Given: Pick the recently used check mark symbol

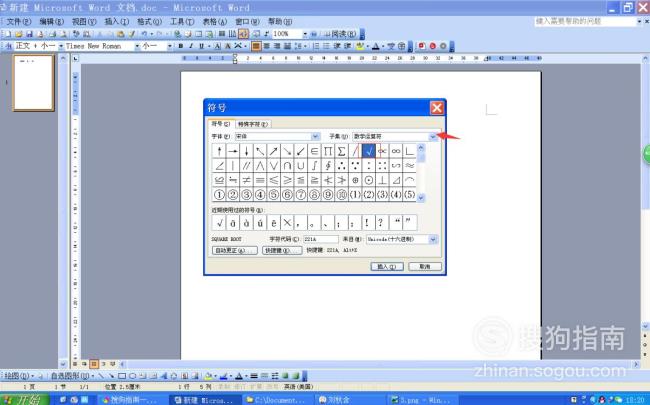Looking at the screenshot, I should tap(219, 223).
